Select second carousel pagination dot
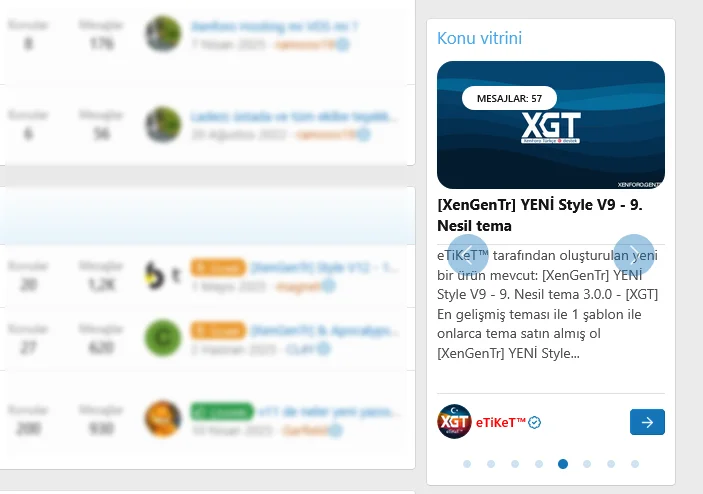Screen dimensions: 703x494 [x=491, y=464]
